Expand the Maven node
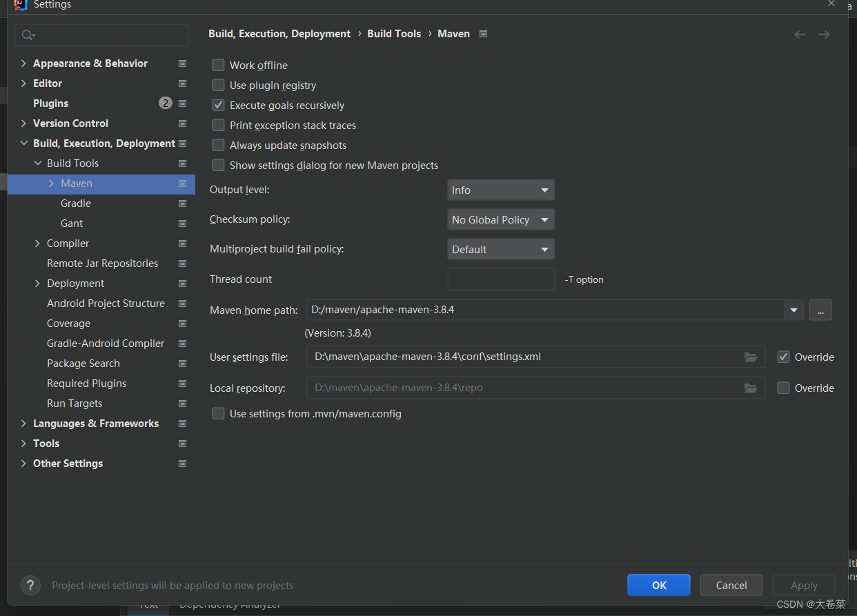The width and height of the screenshot is (857, 616). coord(51,183)
